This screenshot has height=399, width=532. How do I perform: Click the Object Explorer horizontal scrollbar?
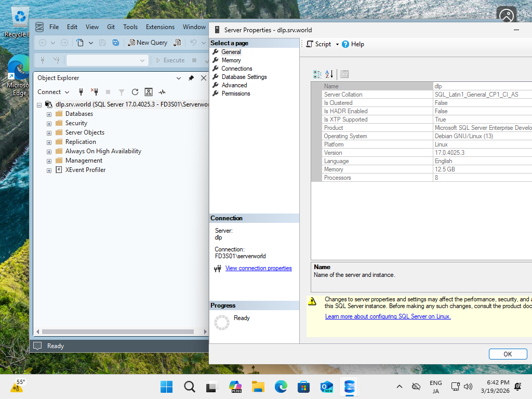[x=118, y=331]
